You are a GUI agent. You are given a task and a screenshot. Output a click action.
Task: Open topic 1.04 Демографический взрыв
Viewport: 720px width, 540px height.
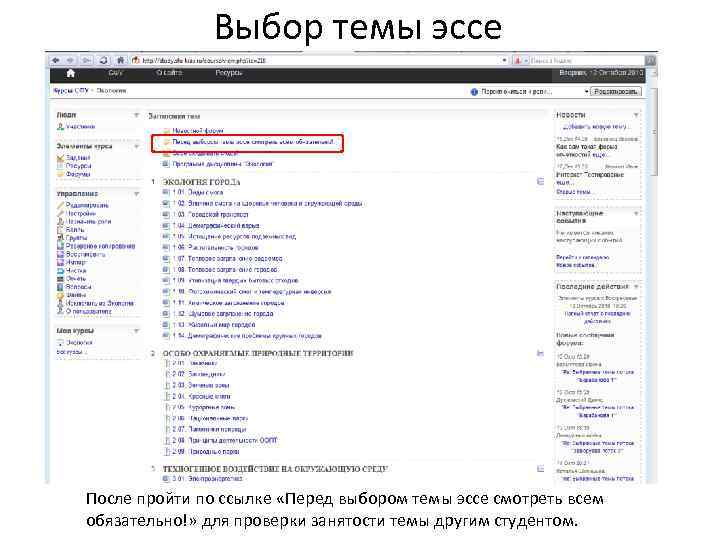point(215,225)
